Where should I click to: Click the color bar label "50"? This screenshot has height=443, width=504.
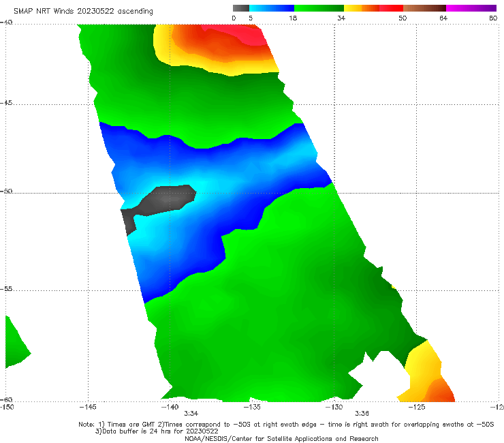click(x=403, y=18)
